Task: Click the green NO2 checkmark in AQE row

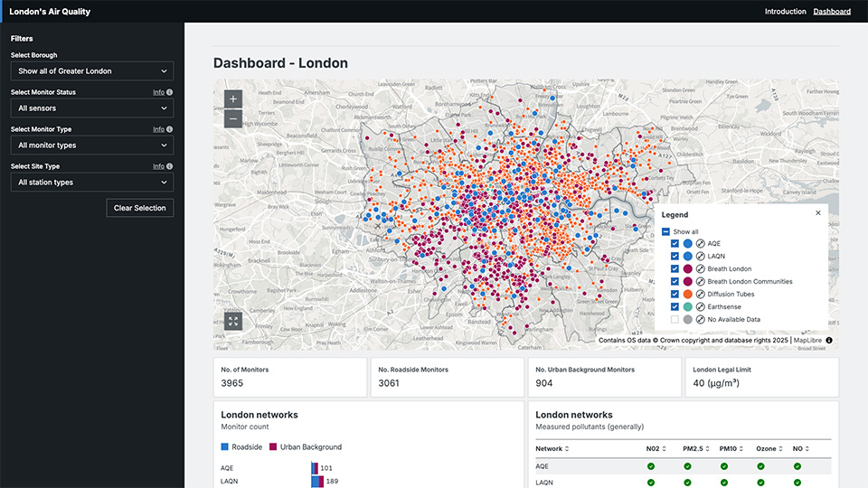Action: pyautogui.click(x=651, y=466)
